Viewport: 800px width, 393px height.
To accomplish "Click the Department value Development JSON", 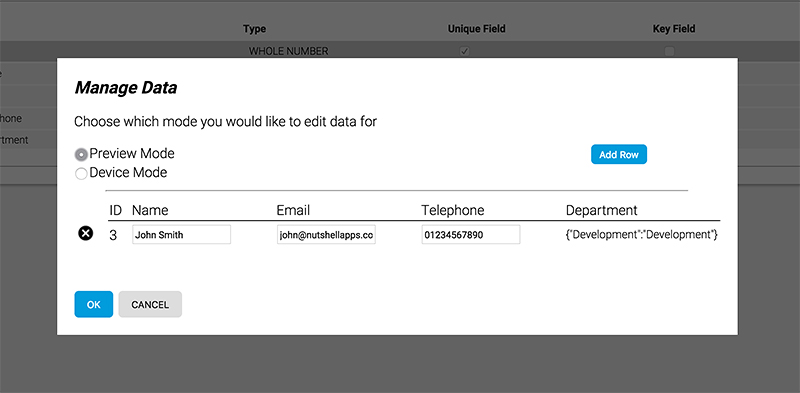I will tap(642, 235).
